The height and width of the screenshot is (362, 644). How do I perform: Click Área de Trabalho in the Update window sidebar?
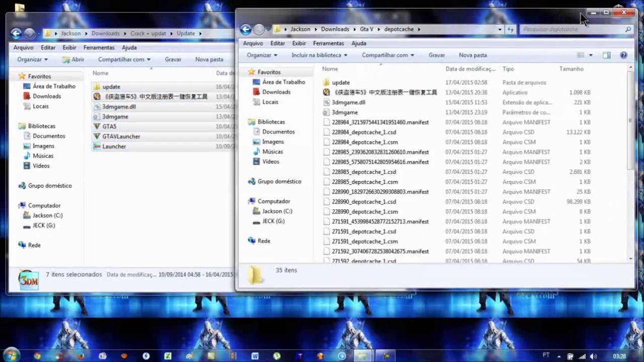point(54,86)
